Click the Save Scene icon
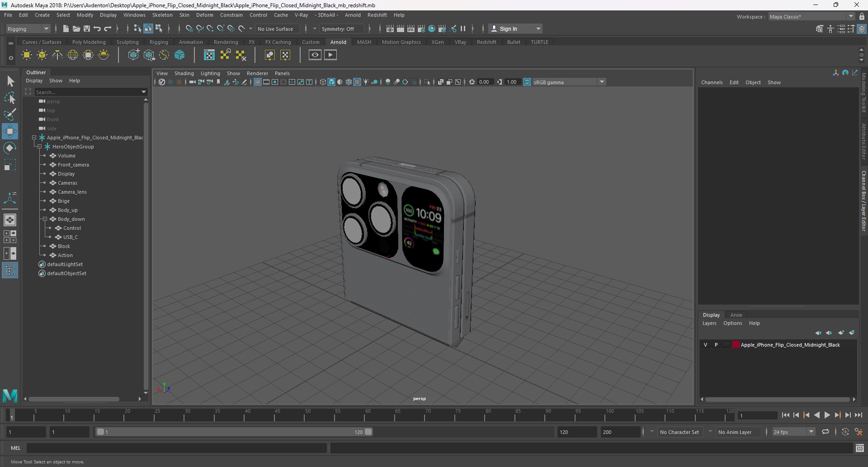The image size is (868, 467). coord(87,29)
